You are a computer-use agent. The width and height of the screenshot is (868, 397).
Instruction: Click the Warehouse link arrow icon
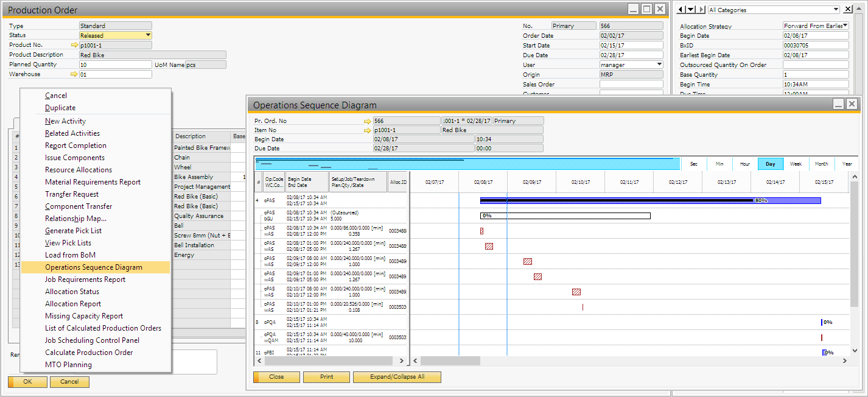(x=74, y=74)
